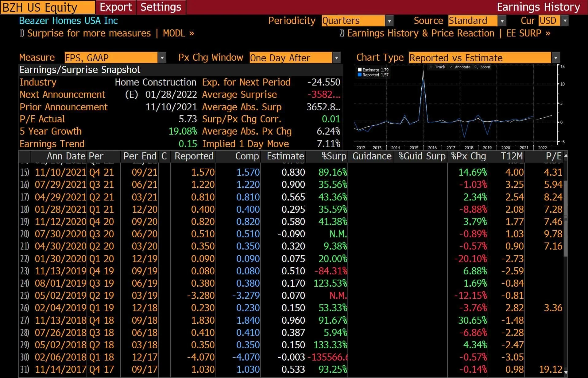Click the Beazer Homes USA Inc name
The width and height of the screenshot is (588, 378).
(x=68, y=21)
